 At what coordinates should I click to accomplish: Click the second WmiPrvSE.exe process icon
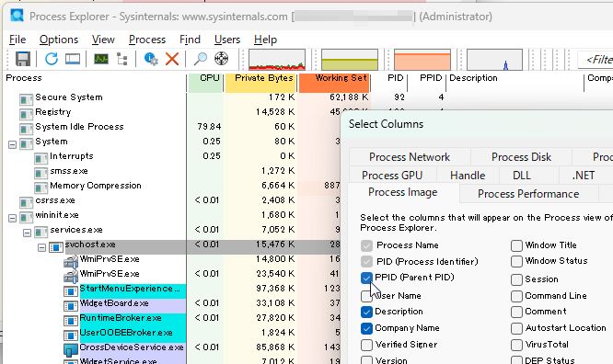(71, 277)
